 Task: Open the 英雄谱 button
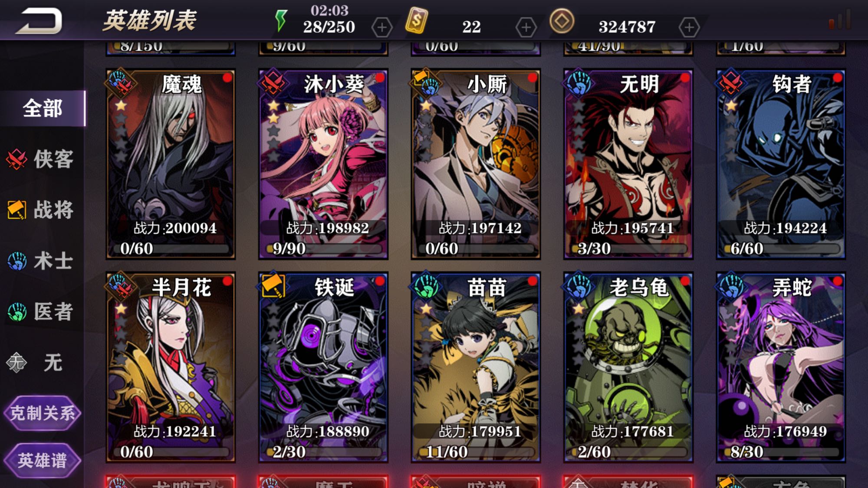[x=42, y=460]
